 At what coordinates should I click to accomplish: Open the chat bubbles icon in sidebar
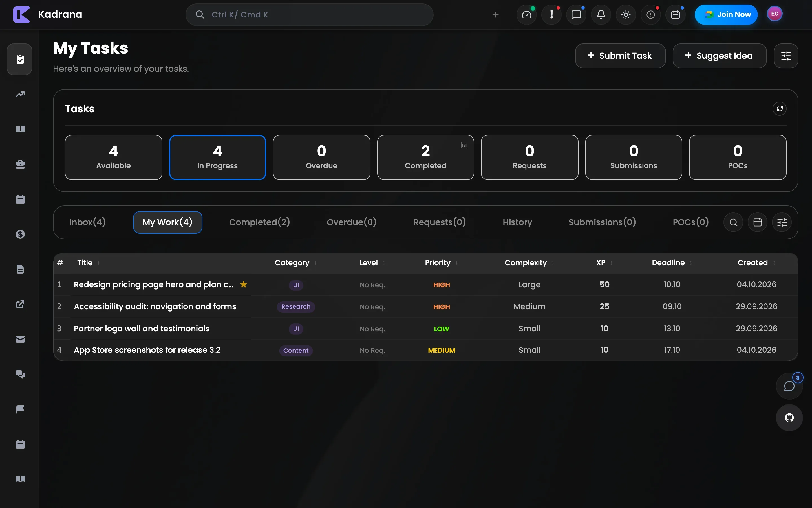[x=20, y=374]
